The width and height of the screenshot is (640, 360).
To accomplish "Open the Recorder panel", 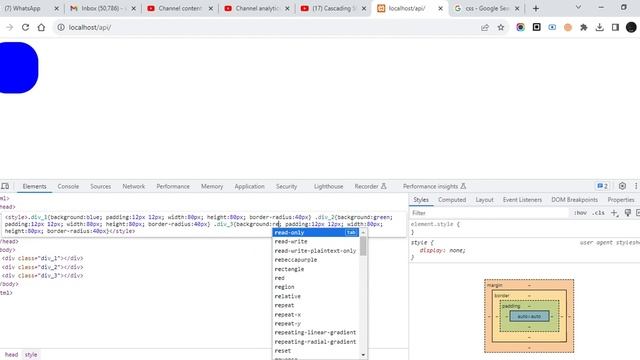I will (x=370, y=186).
